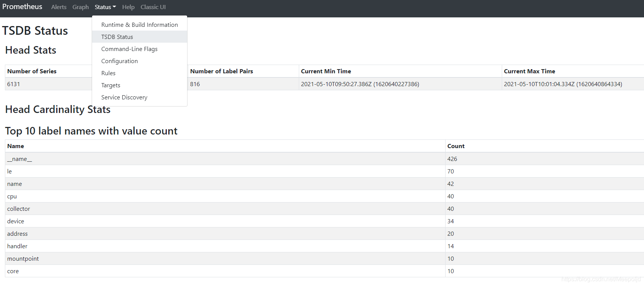Screen dimensions: 644x286
Task: Click the min time value 2021-05-10T09:50:27.386Z
Action: [x=360, y=84]
